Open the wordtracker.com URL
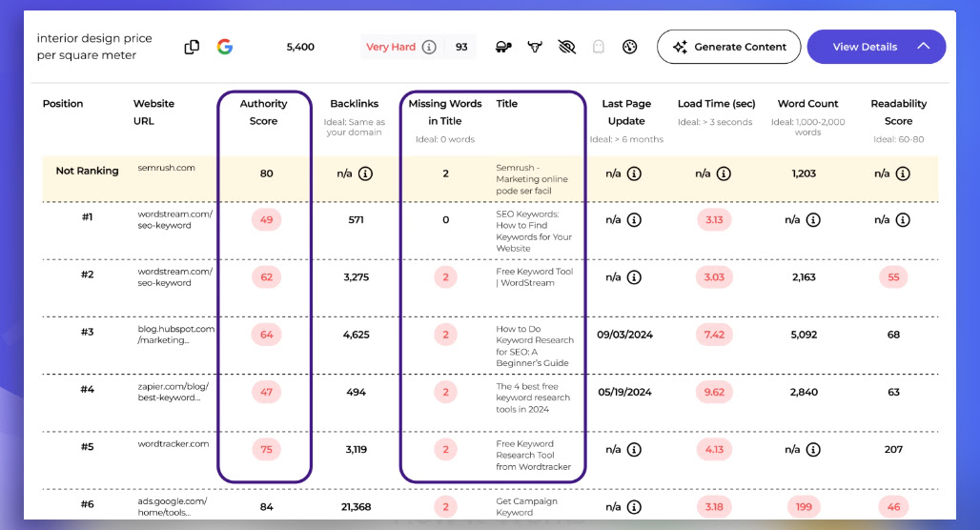980x530 pixels. click(174, 444)
